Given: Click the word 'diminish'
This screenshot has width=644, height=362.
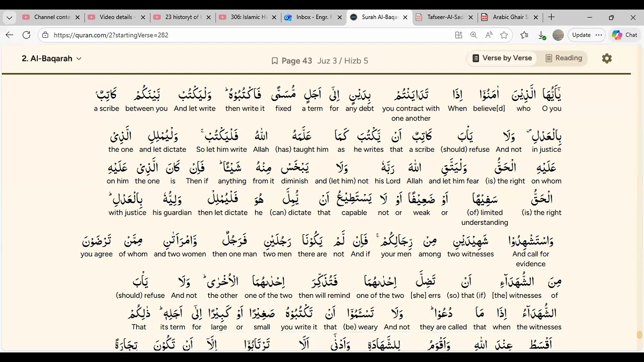Looking at the screenshot, I should [295, 182].
